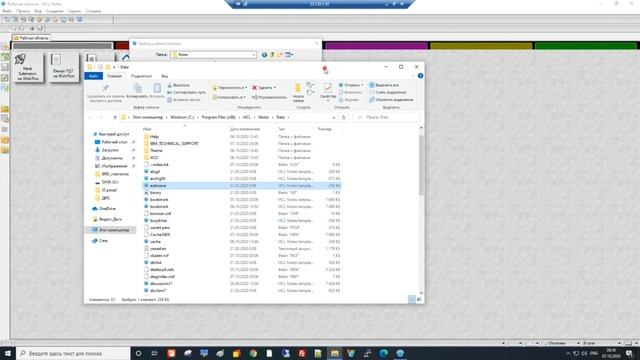The width and height of the screenshot is (640, 360).
Task: Click the back icon in Notes file dialog
Action: tap(264, 55)
